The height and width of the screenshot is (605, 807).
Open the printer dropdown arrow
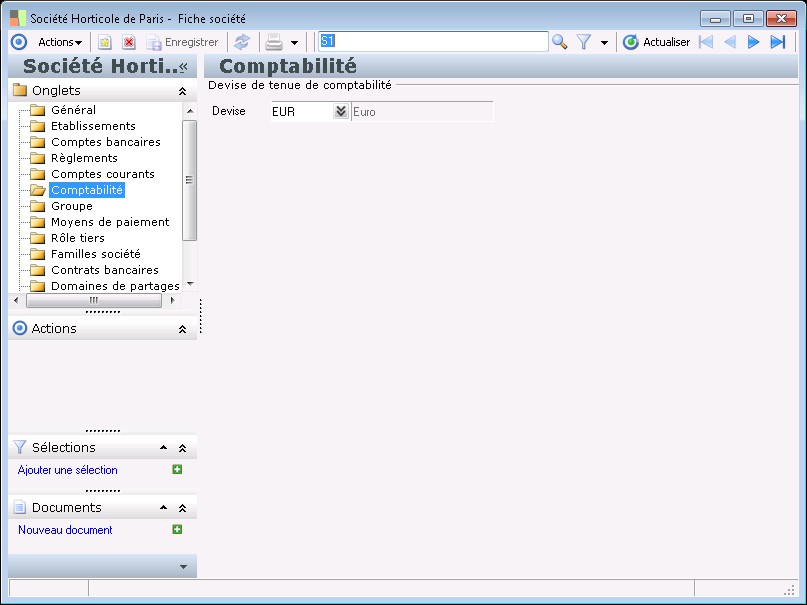coord(294,43)
